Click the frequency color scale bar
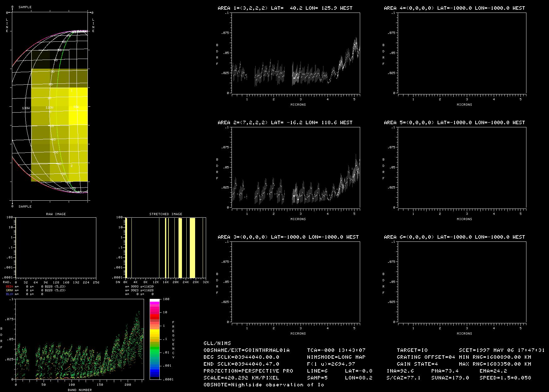The height and width of the screenshot is (392, 549). [154, 339]
